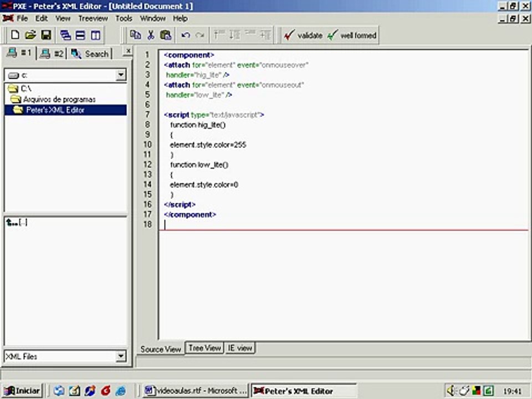Cascade windows using the overlapping windows icon
This screenshot has height=399, width=532.
(x=65, y=35)
